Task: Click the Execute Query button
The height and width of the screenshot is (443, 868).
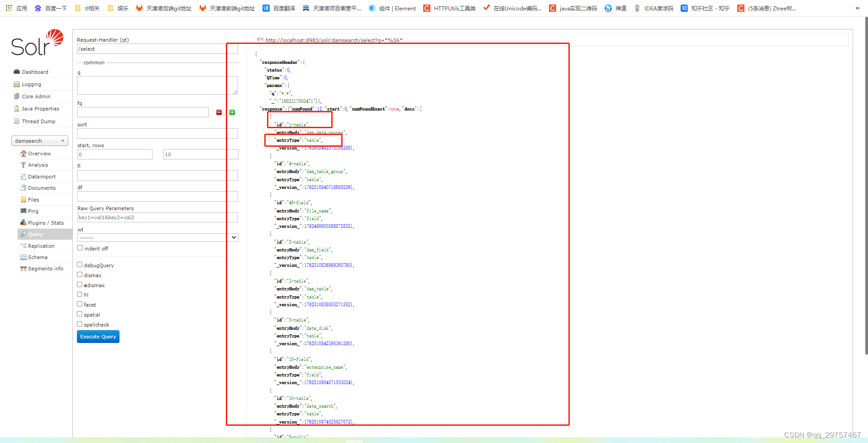Action: tap(98, 337)
